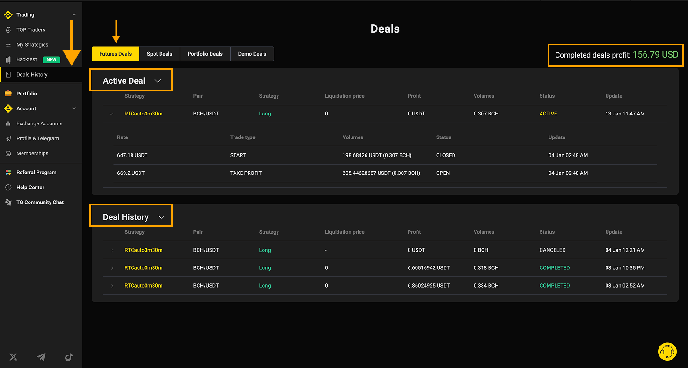Click the Rate column header
Viewport: 688px width, 368px height.
tap(122, 137)
